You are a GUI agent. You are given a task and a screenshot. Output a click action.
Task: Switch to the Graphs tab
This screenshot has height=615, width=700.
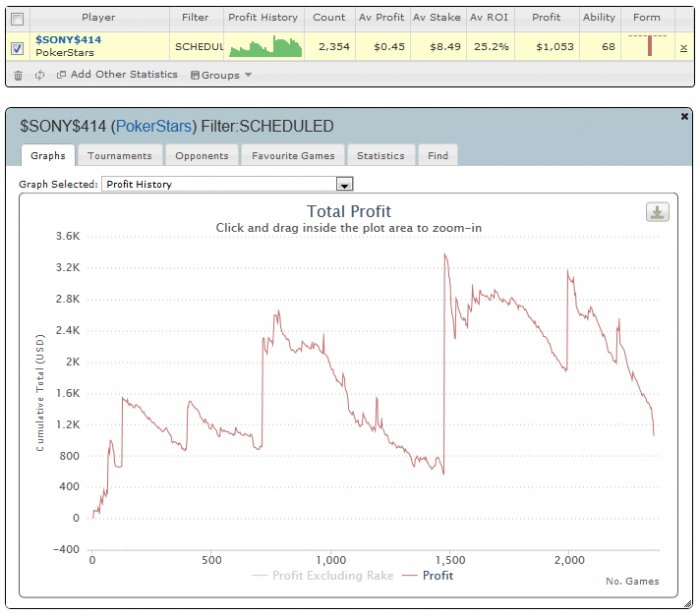[x=48, y=155]
